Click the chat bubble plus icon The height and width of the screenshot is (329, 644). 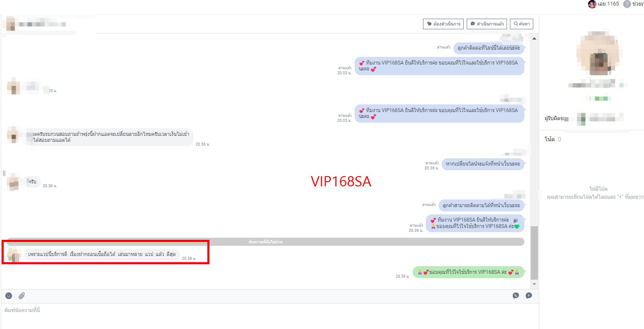point(529,295)
